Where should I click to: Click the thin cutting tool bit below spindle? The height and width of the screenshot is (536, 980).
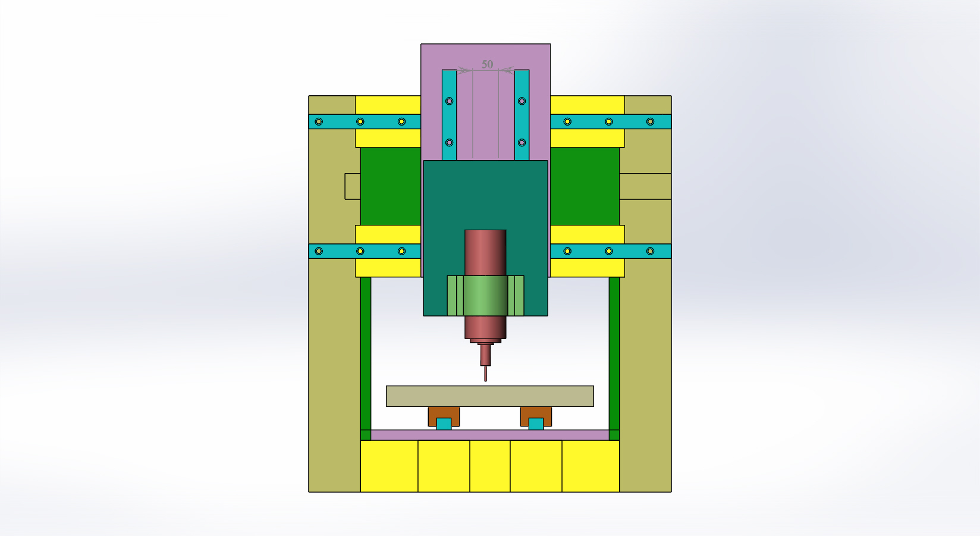(x=486, y=374)
